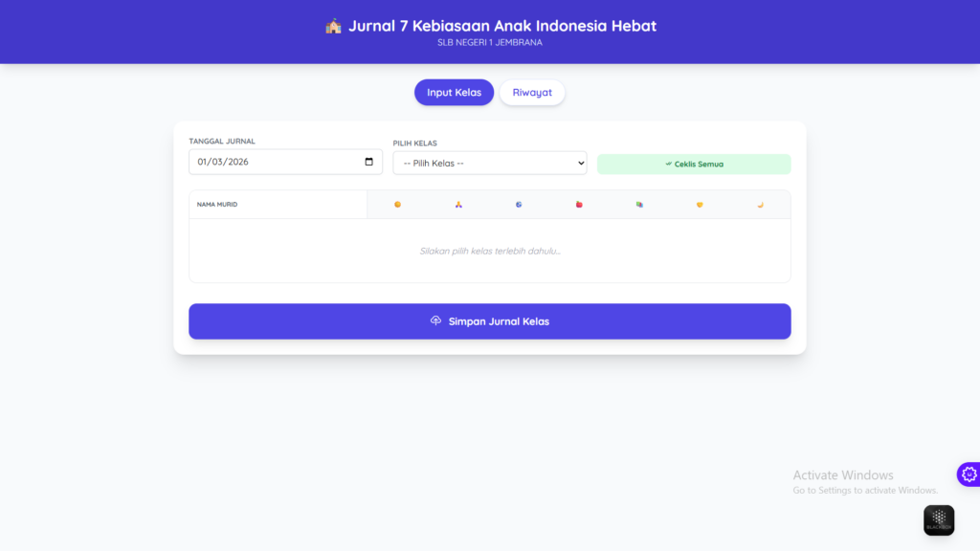Screen dimensions: 980x551
Task: Open the Riwayat tab
Action: coord(532,93)
